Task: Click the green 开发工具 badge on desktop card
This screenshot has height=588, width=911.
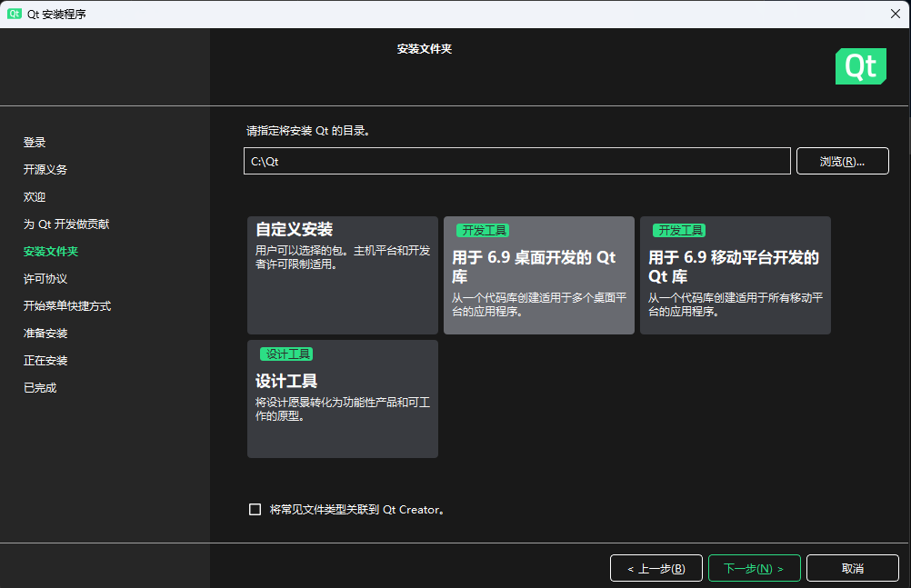Action: click(485, 230)
